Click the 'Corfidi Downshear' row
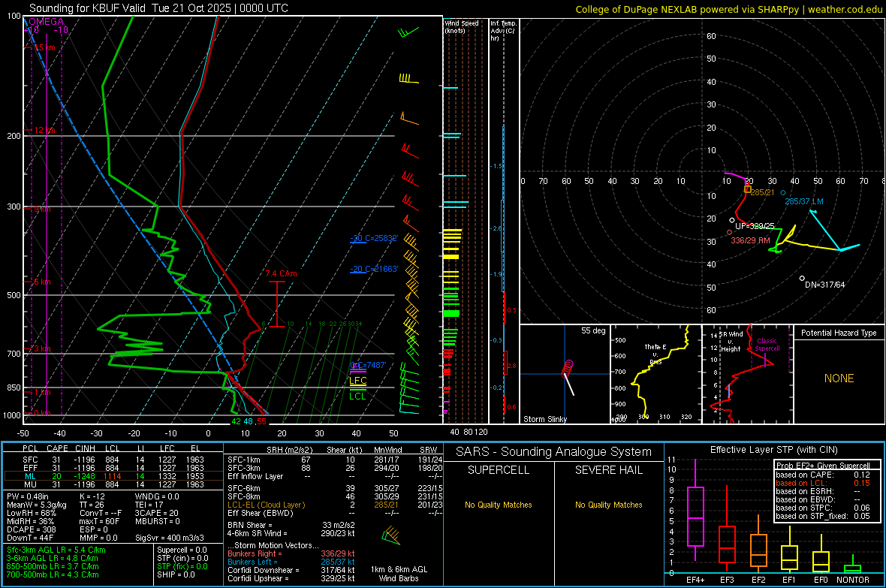The image size is (886, 588). (291, 570)
